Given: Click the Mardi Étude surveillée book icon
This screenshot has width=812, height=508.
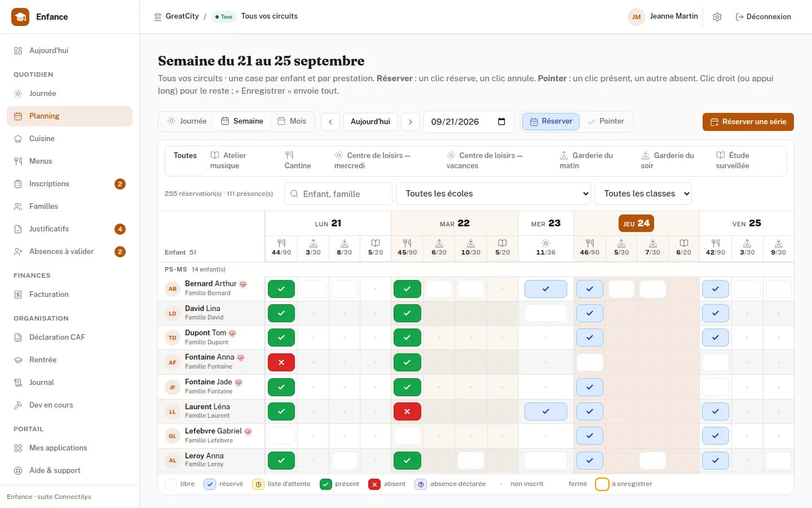Looking at the screenshot, I should pyautogui.click(x=502, y=243).
